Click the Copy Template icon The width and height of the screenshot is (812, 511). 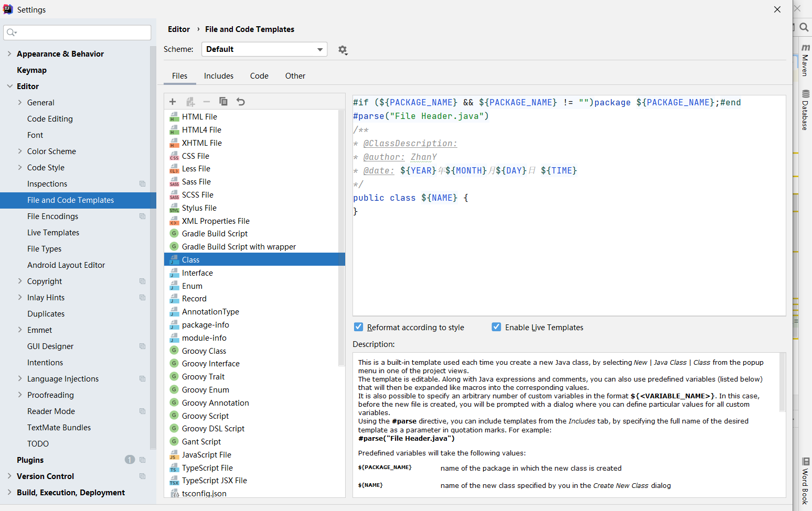coord(223,102)
